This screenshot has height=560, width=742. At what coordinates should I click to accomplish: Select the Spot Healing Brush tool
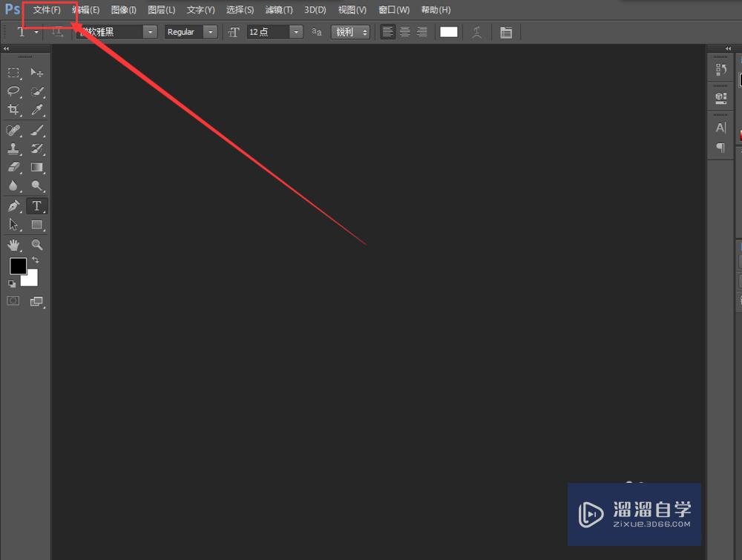pos(13,130)
